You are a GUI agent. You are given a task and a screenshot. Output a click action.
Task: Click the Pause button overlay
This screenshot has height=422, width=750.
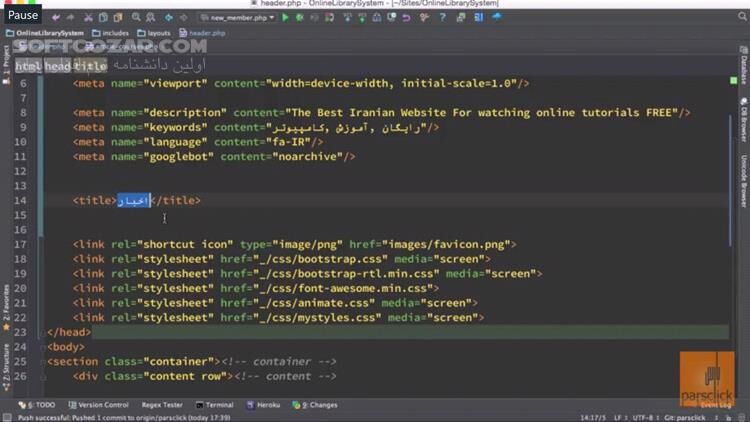(22, 15)
